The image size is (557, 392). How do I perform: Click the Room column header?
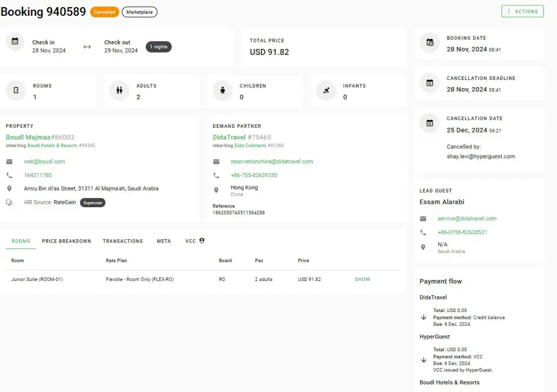17,260
